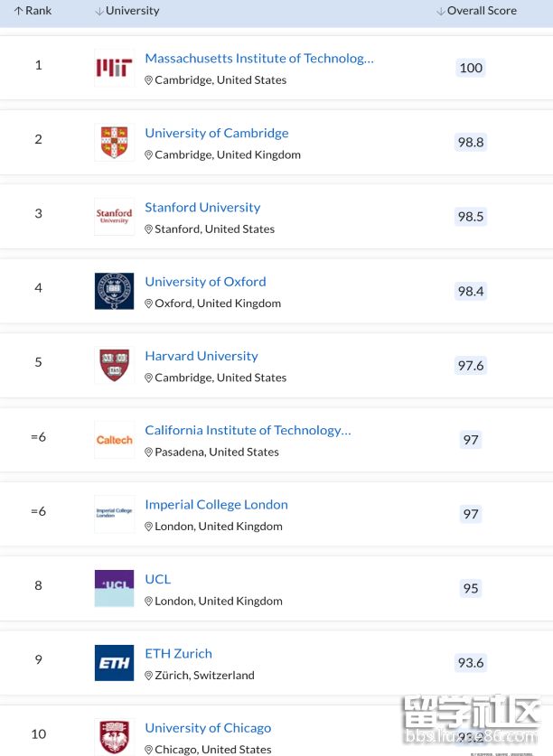Open the California Institute of Technology link
The height and width of the screenshot is (756, 553).
point(248,430)
